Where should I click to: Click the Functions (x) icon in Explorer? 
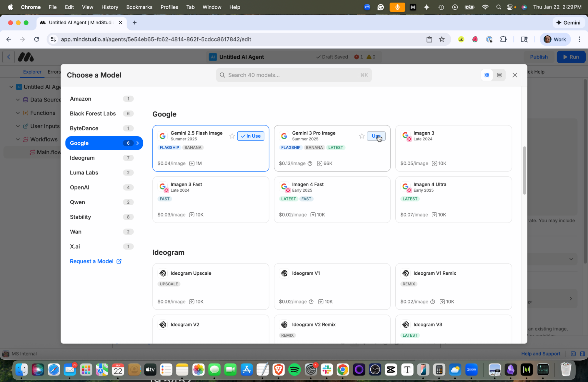[x=25, y=113]
